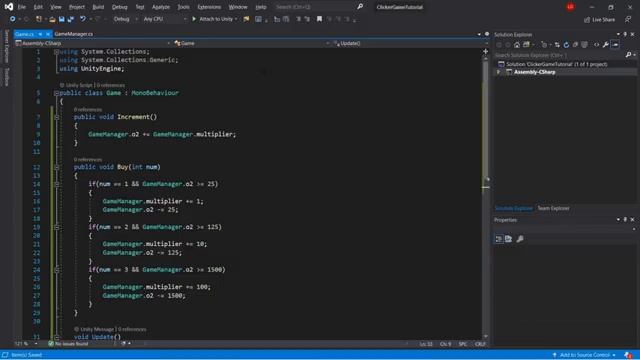This screenshot has width=640, height=360.
Task: Open the Extensions menu
Action: [209, 7]
